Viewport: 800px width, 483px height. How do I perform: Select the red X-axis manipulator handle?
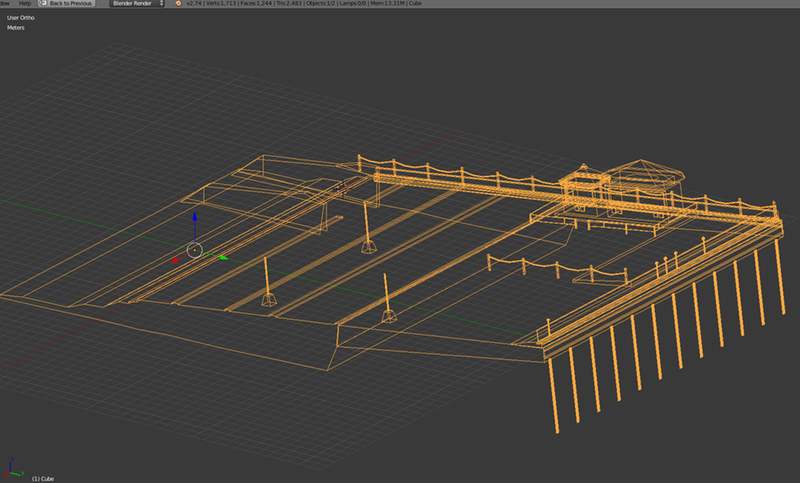point(176,260)
